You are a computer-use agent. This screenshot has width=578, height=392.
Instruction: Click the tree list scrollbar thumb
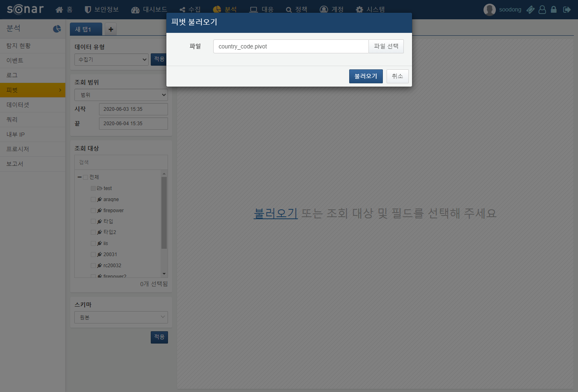pos(164,213)
